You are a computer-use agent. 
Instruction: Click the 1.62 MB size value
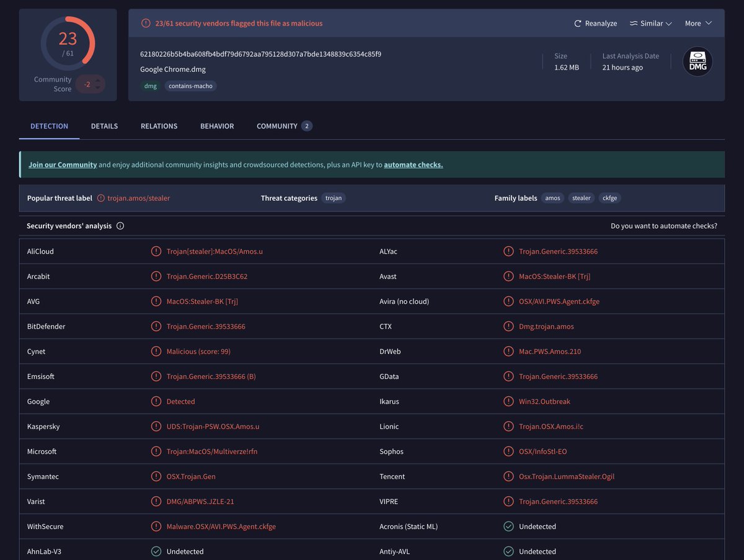(x=567, y=68)
